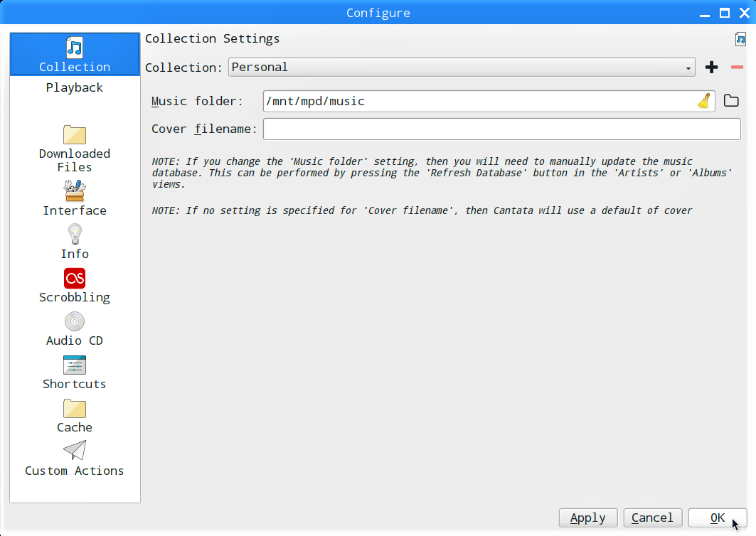This screenshot has width=756, height=536.
Task: Focus the Cover filename input
Action: [x=501, y=129]
